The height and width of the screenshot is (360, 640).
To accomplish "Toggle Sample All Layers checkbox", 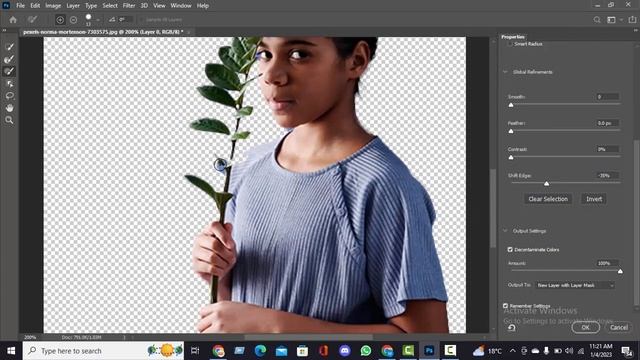I will 142,20.
